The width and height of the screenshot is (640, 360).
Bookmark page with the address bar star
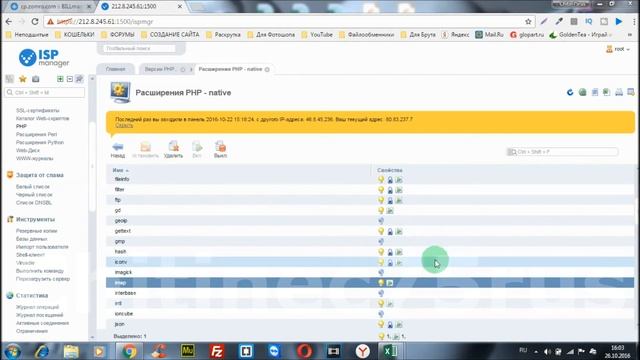click(528, 22)
